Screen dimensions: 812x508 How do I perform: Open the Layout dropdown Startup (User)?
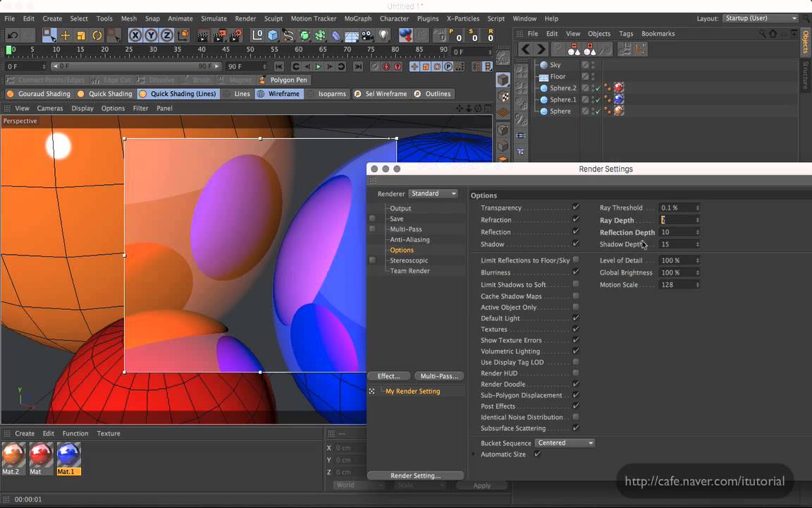tap(761, 18)
